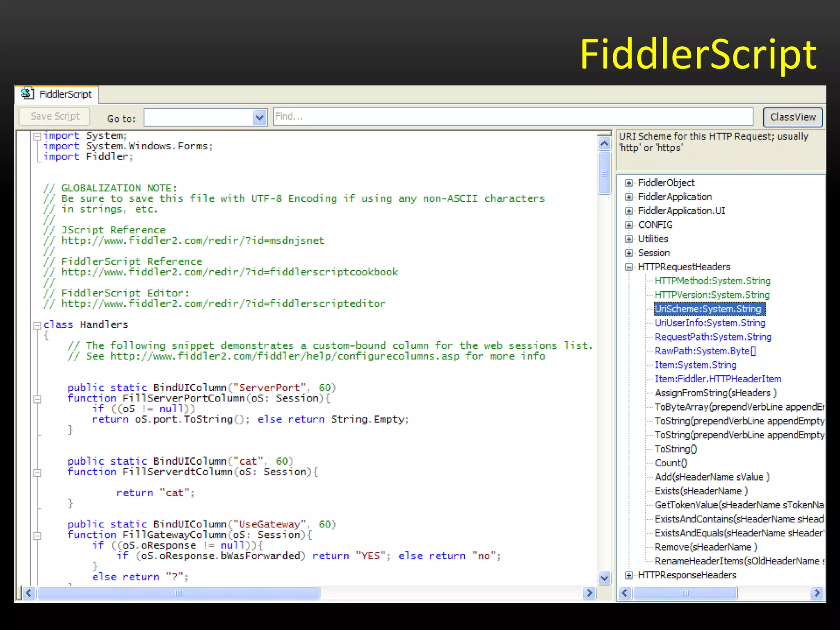The width and height of the screenshot is (840, 630).
Task: Click the URI Scheme description text box
Action: [721, 150]
